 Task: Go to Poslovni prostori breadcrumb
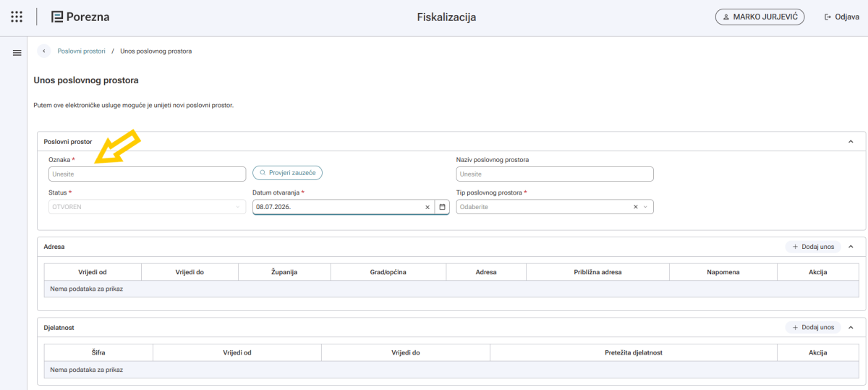pyautogui.click(x=82, y=51)
